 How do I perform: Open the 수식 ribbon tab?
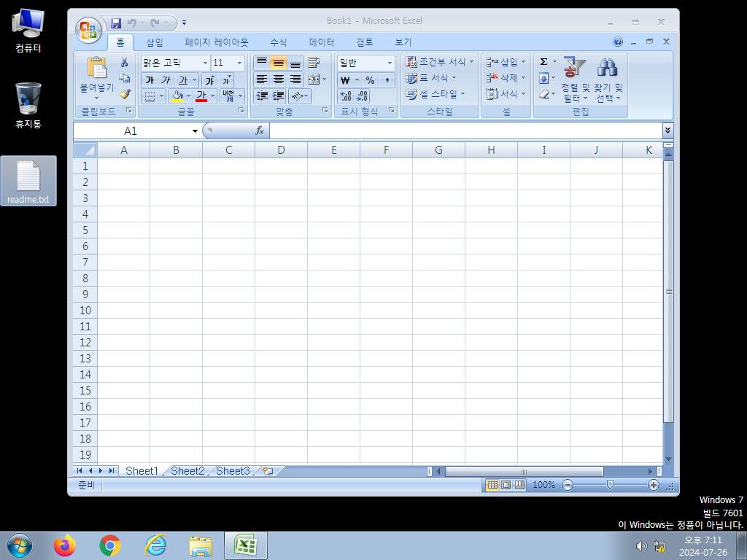[x=278, y=42]
